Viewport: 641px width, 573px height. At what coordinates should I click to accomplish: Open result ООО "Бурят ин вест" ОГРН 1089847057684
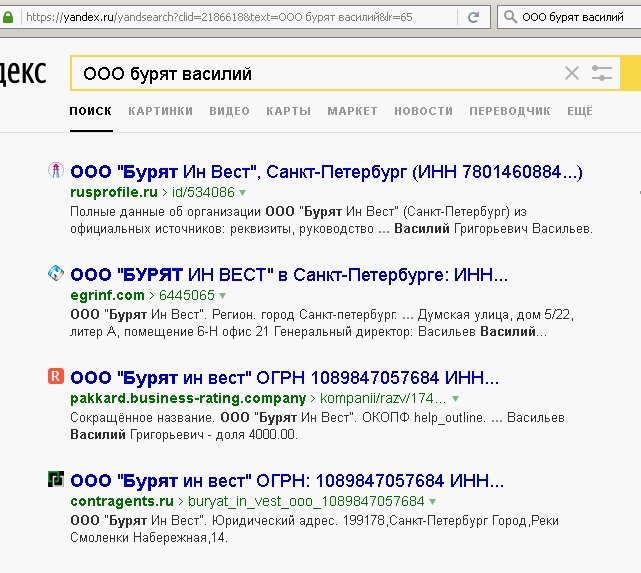[x=285, y=378]
